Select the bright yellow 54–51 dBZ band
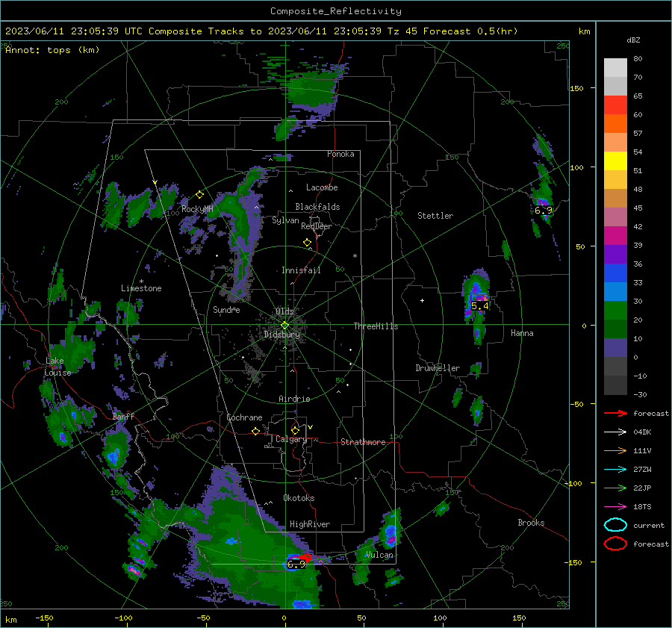672x628 pixels. [615, 161]
